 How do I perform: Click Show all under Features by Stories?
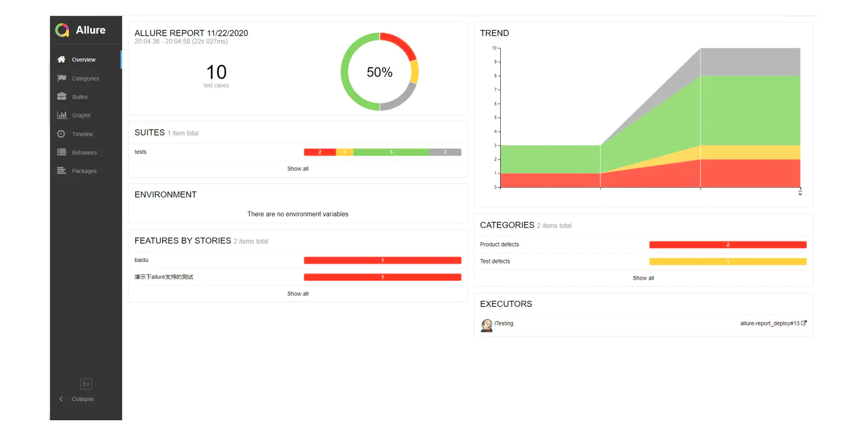point(298,294)
